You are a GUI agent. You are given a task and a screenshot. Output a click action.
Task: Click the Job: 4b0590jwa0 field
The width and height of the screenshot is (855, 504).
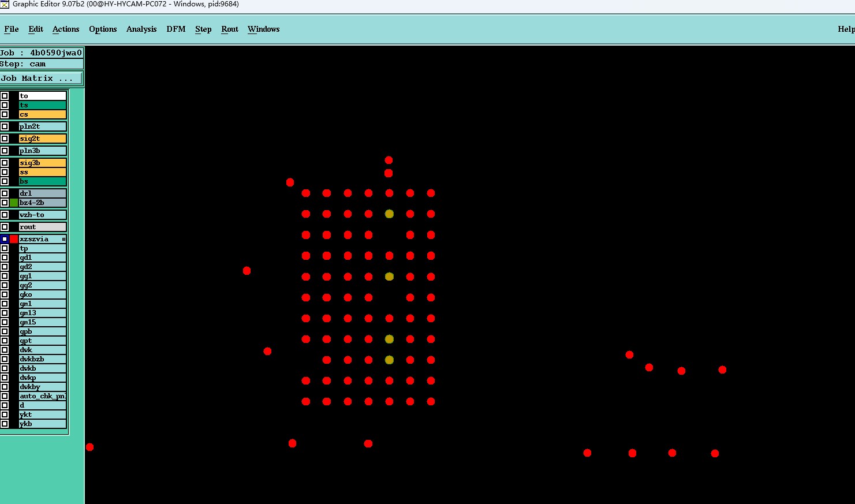pos(42,53)
